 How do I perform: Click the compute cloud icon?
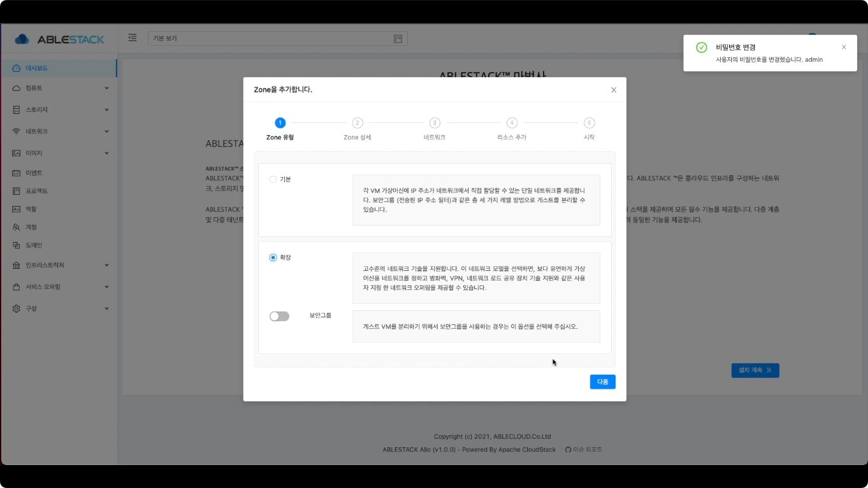[17, 88]
